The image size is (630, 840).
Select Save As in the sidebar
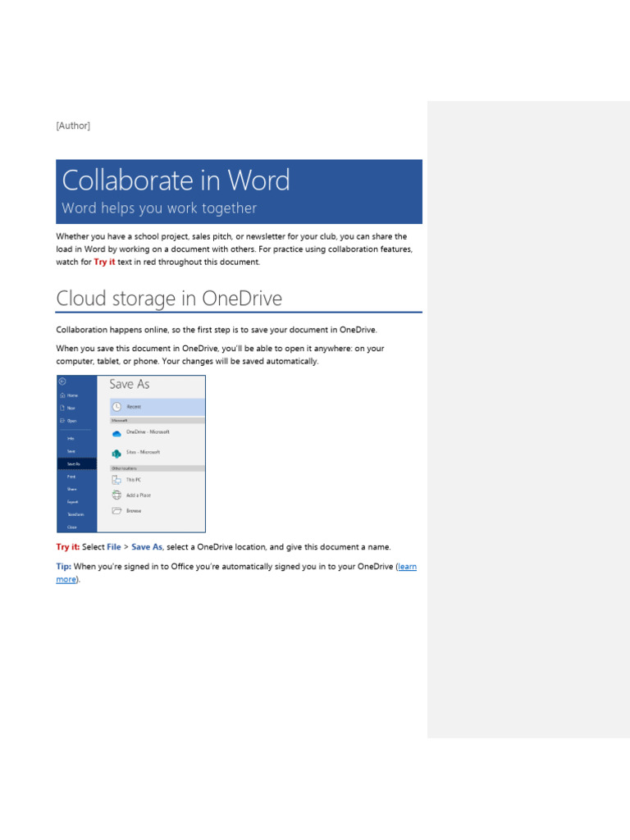(x=73, y=463)
